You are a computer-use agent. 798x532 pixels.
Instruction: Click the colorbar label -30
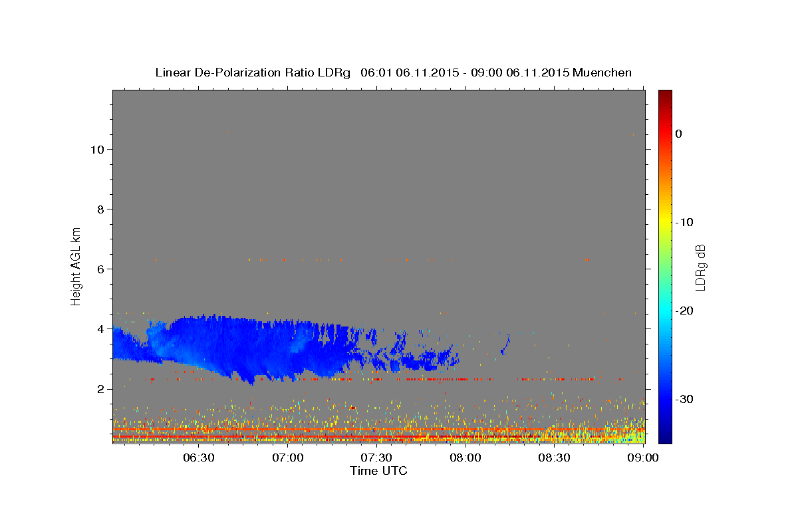click(684, 399)
